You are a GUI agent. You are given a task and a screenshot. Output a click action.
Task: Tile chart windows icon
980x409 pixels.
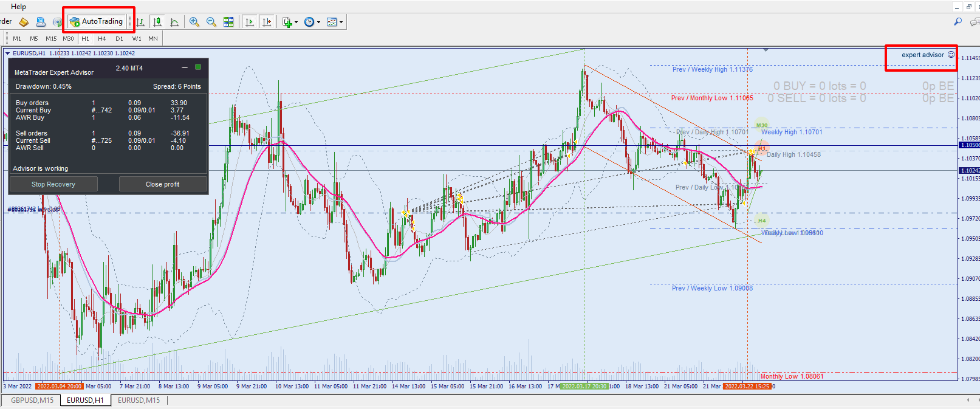point(228,22)
